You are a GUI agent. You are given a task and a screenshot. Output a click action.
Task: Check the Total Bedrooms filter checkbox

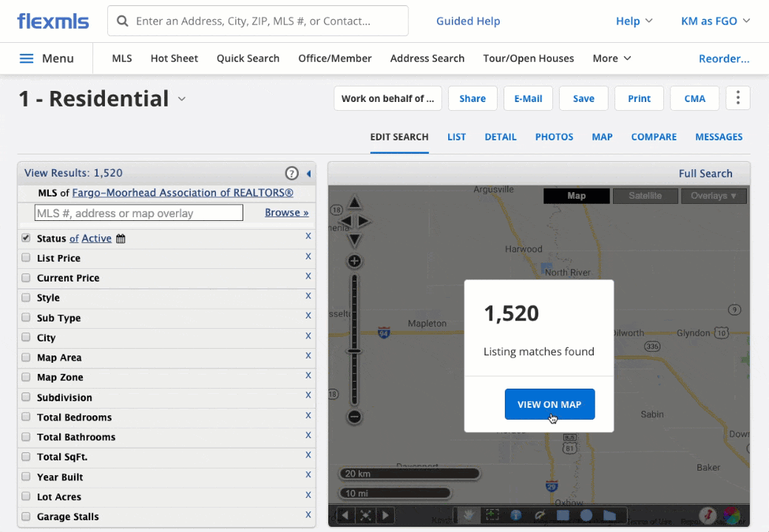[26, 417]
